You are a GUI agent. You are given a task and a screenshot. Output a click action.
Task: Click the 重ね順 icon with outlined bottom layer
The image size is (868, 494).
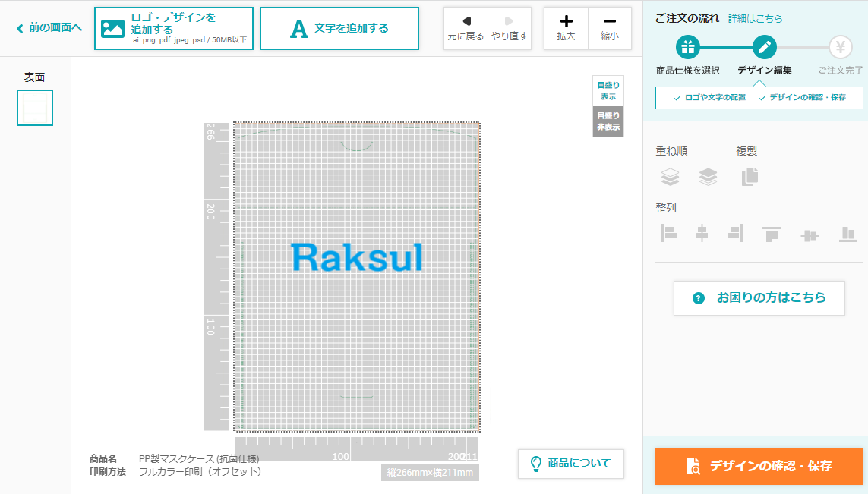[x=708, y=177]
